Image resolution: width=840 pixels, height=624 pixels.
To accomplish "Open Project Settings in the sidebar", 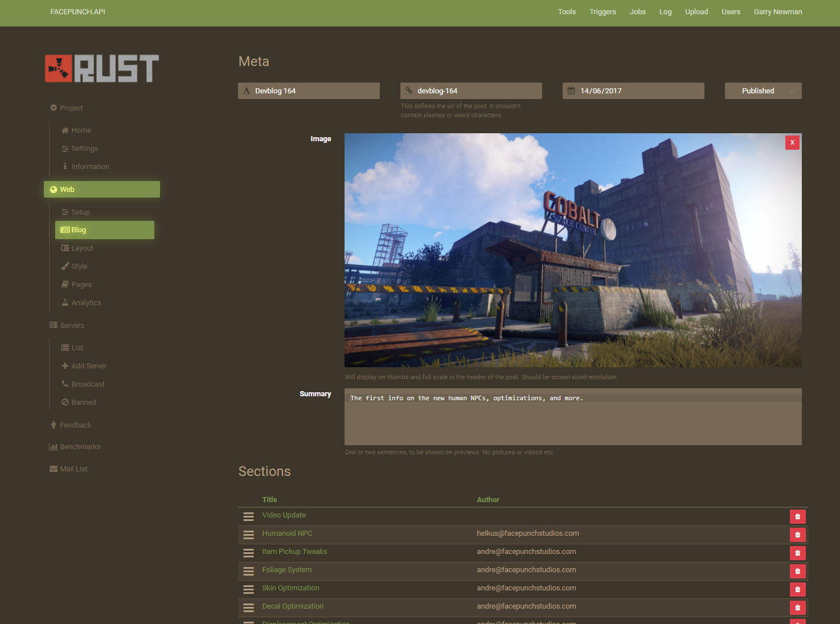I will [x=80, y=149].
